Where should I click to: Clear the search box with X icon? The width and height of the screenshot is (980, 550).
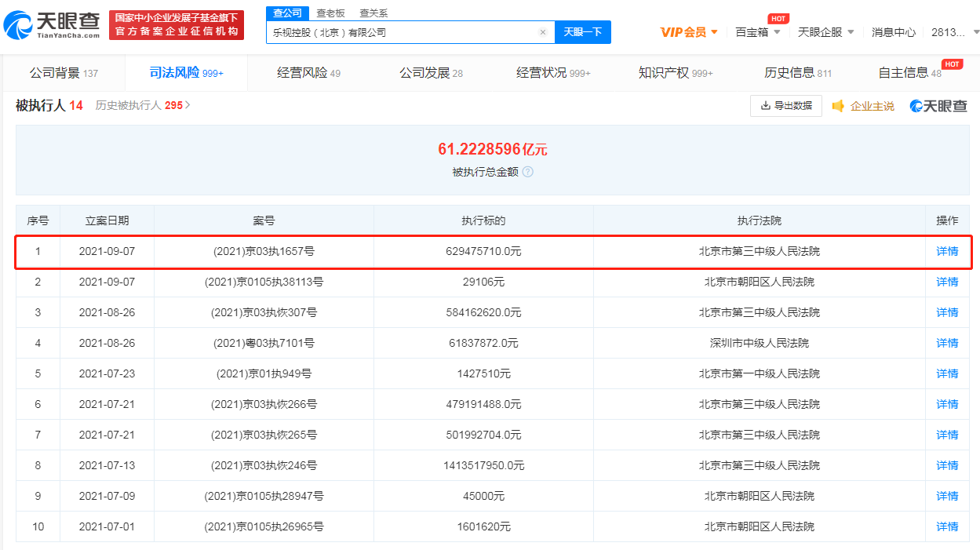(x=542, y=32)
